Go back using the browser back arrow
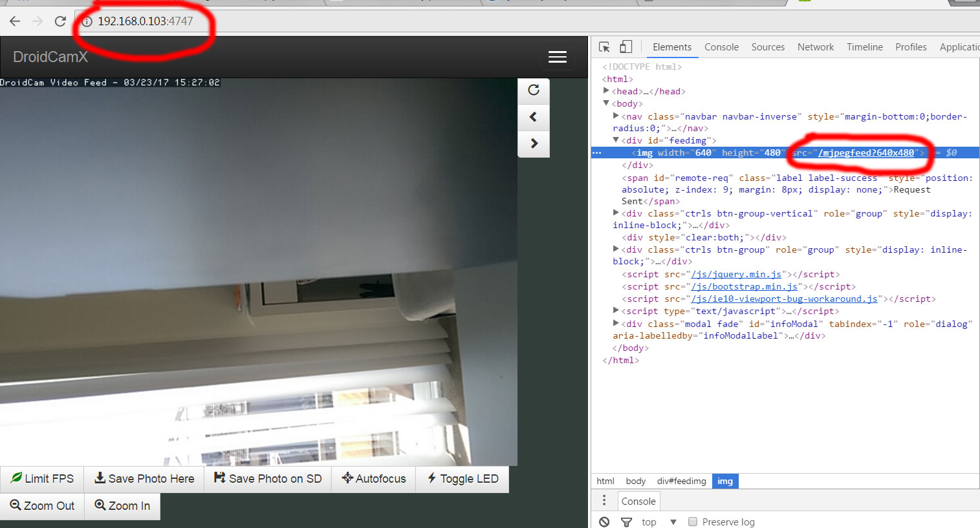 15,21
